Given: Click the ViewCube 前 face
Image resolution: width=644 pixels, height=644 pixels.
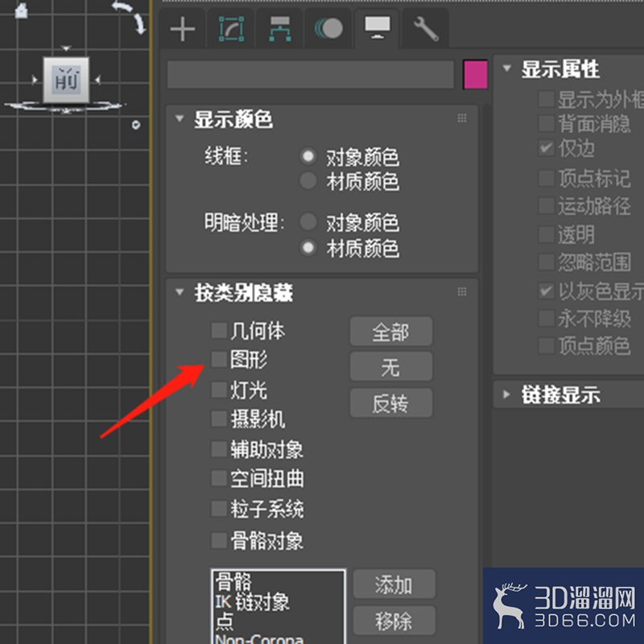Looking at the screenshot, I should click(x=66, y=80).
